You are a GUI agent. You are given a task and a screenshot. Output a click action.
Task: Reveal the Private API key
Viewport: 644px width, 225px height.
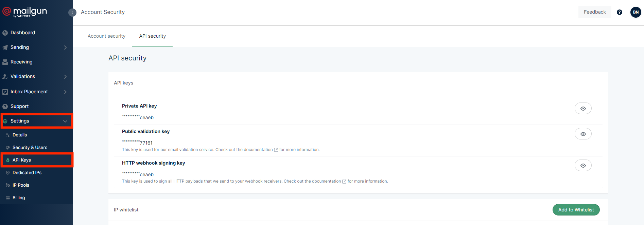pyautogui.click(x=583, y=109)
